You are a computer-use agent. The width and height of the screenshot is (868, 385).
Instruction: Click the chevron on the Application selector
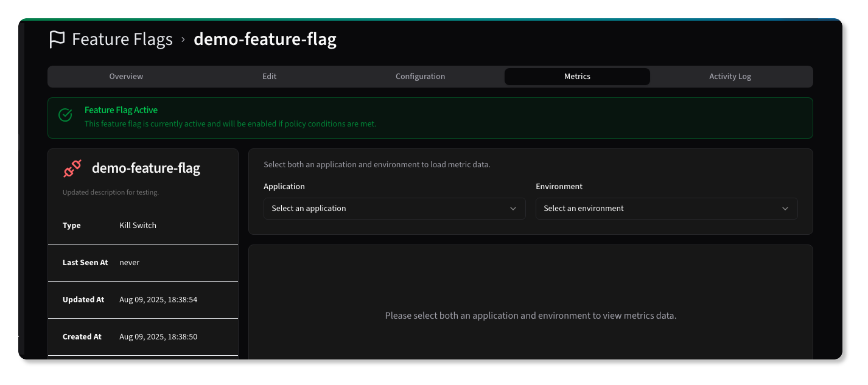pos(512,208)
